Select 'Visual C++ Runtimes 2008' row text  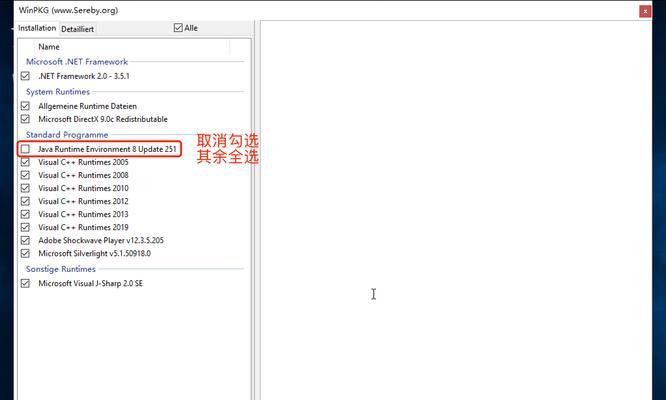(83, 175)
